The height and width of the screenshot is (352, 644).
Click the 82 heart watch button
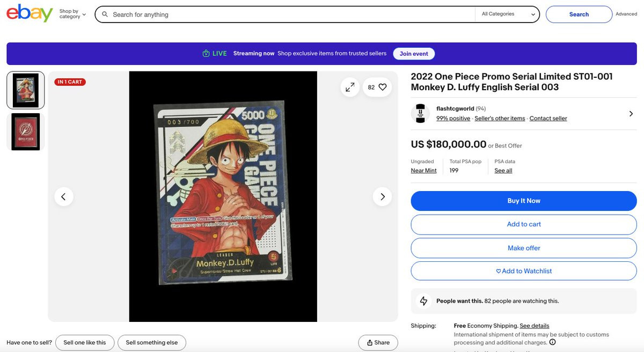(377, 87)
